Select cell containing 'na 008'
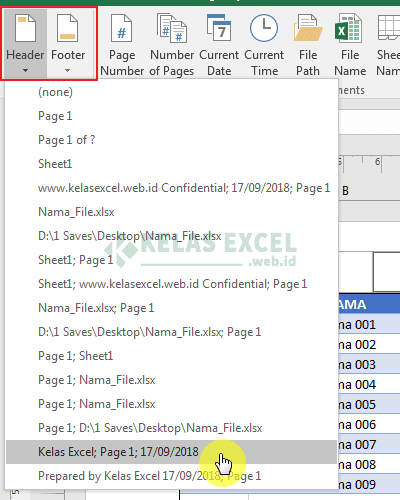 pos(369,465)
